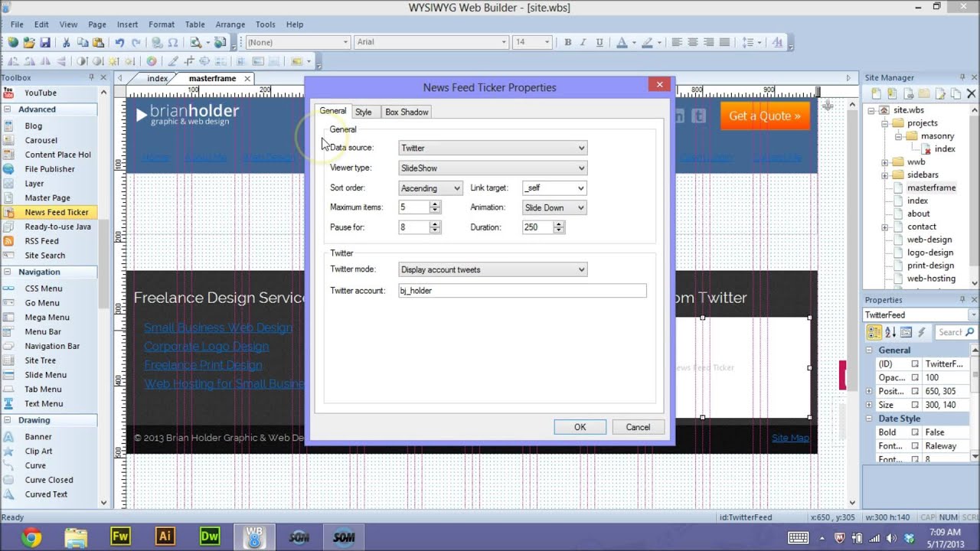Click File Explorer taskbar icon
This screenshot has width=980, height=551.
(76, 536)
